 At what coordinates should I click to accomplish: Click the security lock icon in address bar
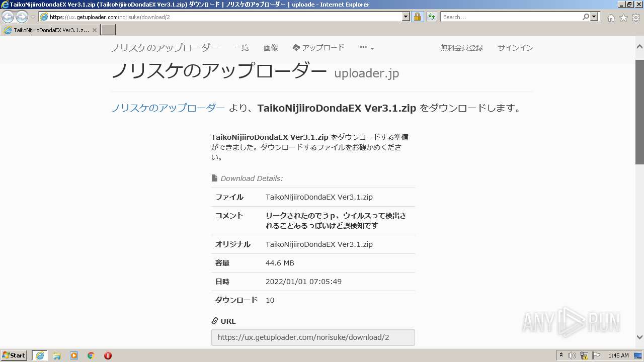coord(417,17)
